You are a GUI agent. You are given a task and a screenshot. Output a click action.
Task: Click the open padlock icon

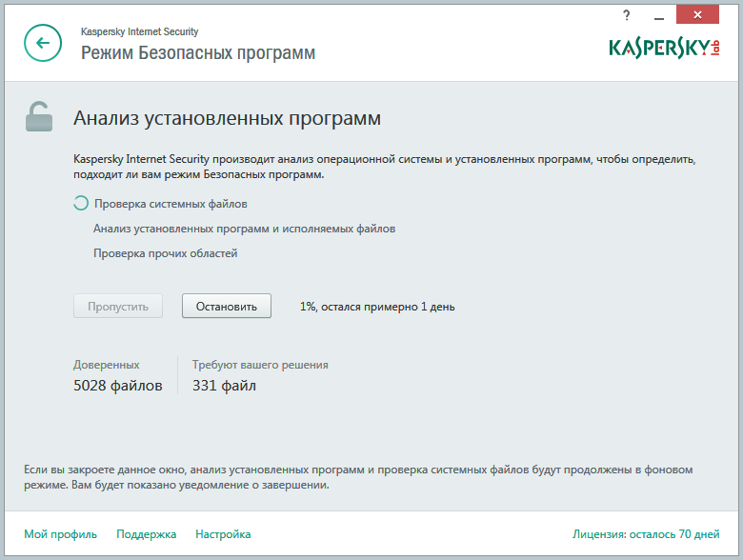39,116
